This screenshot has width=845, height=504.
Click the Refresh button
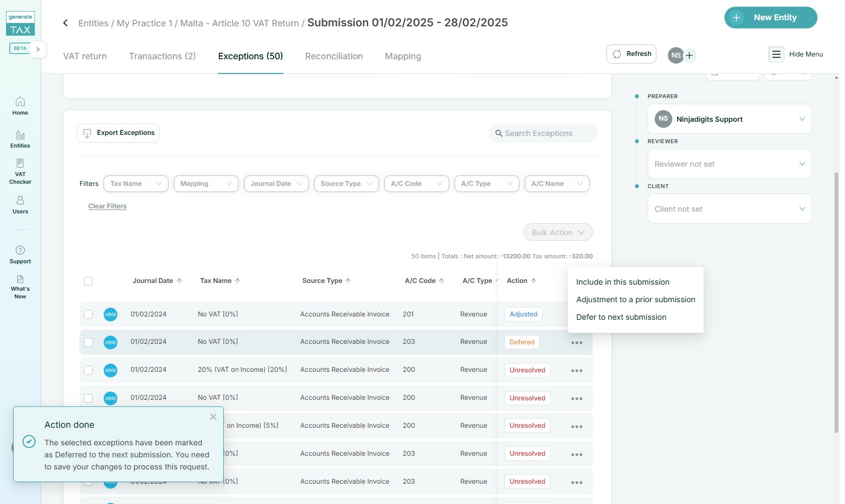631,54
